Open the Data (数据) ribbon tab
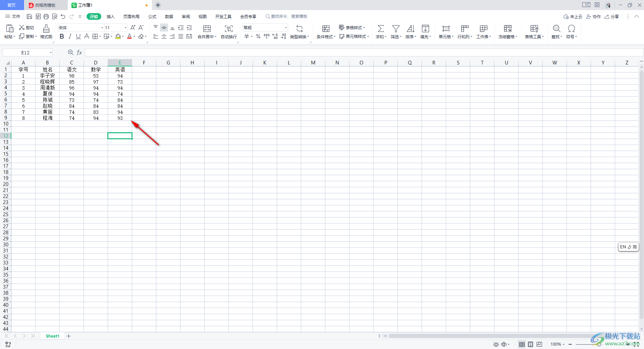The image size is (644, 349). pos(169,16)
